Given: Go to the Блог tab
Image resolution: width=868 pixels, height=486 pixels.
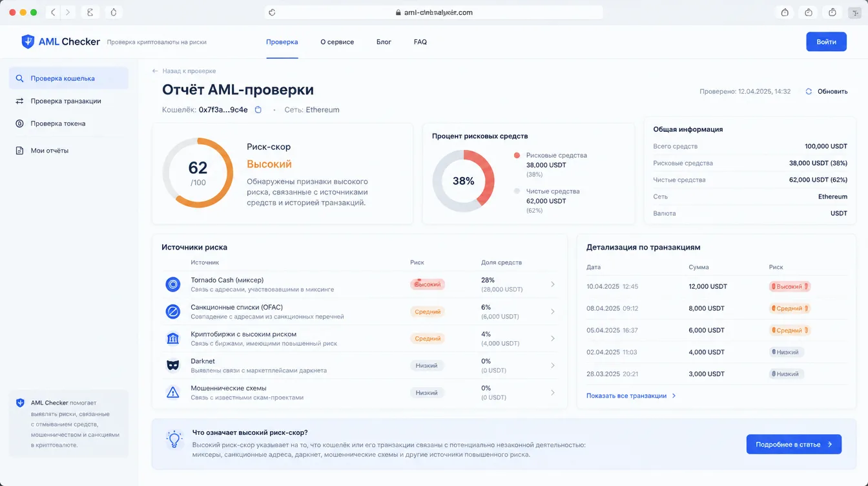Looking at the screenshot, I should click(x=384, y=42).
